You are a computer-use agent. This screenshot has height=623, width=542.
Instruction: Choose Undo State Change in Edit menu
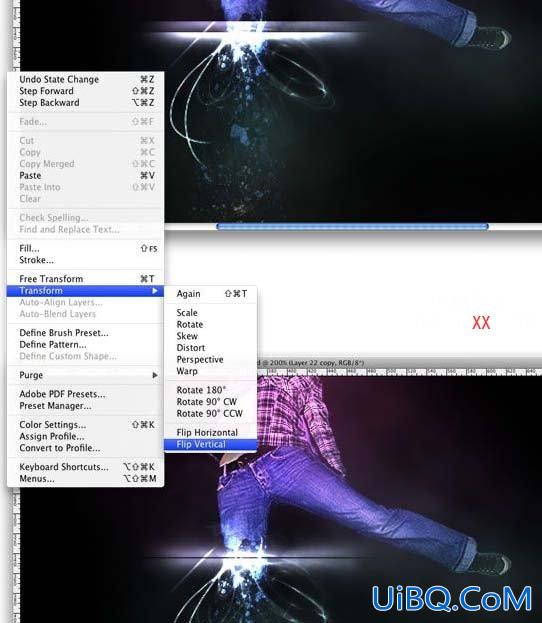click(85, 79)
